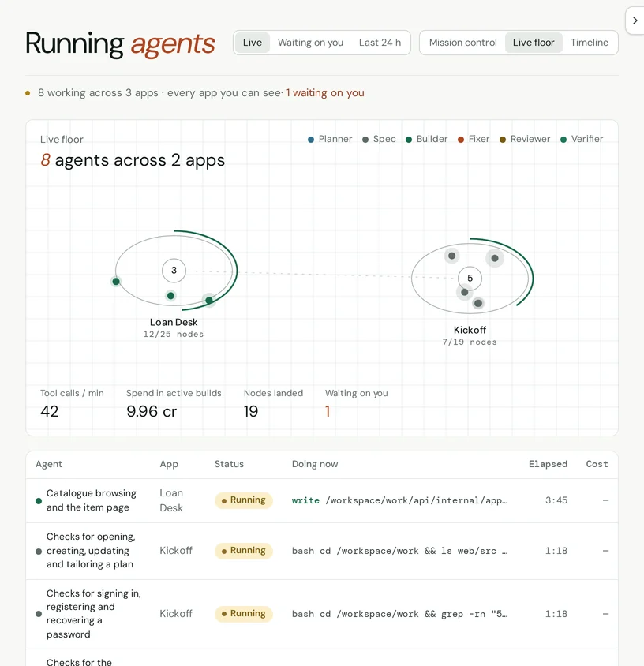Screen dimensions: 644x666
Task: Select the Live filter tab
Action: tap(253, 43)
